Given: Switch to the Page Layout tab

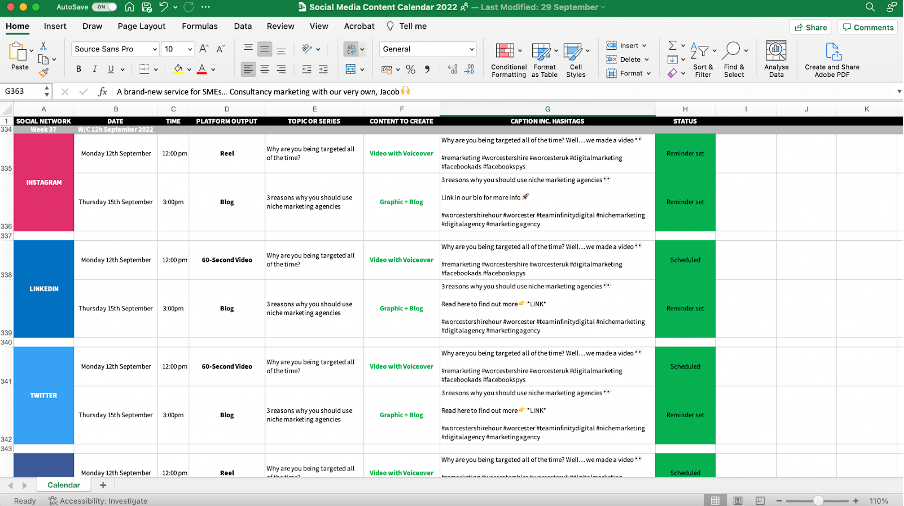Looking at the screenshot, I should click(141, 26).
